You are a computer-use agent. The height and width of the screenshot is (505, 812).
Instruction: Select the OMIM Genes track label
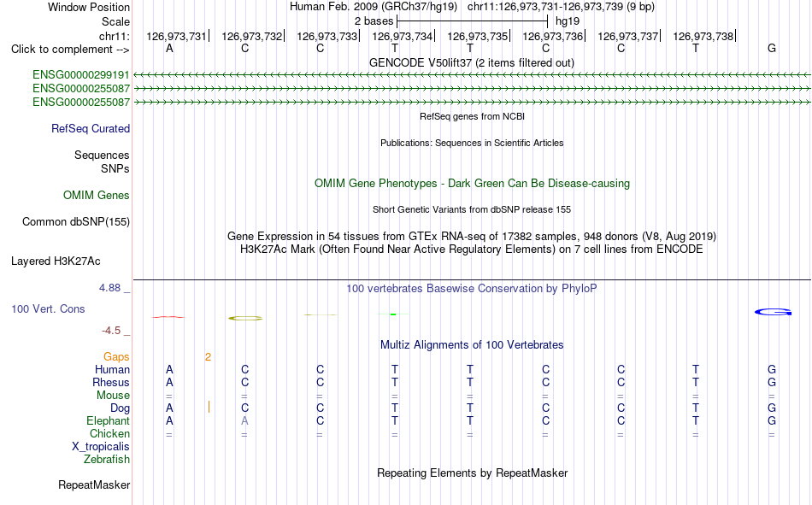[97, 196]
